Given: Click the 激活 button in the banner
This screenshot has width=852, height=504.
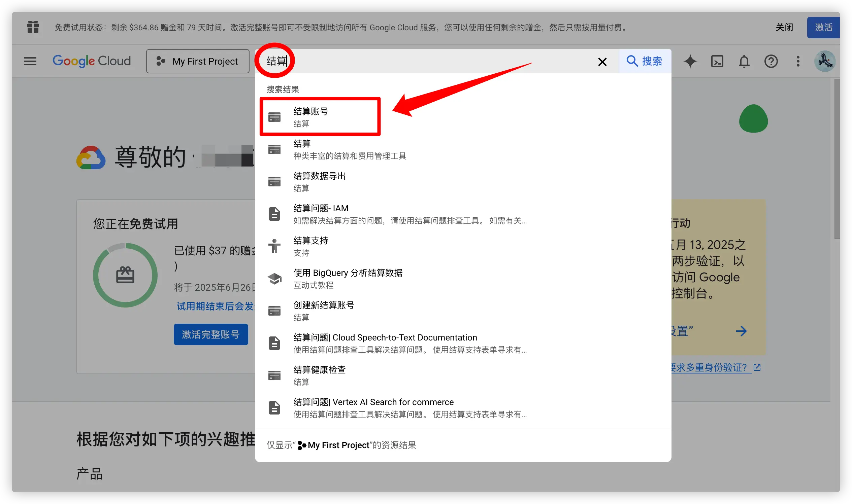Looking at the screenshot, I should (x=823, y=27).
